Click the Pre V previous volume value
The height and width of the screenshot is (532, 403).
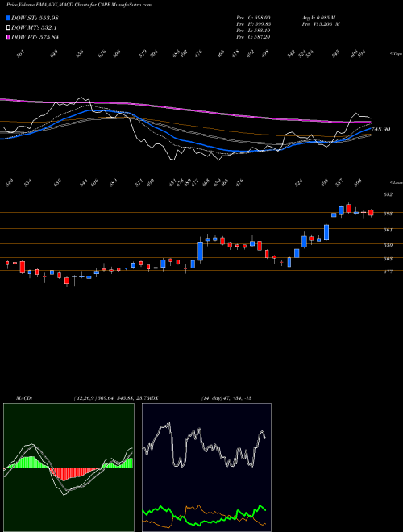pyautogui.click(x=320, y=24)
